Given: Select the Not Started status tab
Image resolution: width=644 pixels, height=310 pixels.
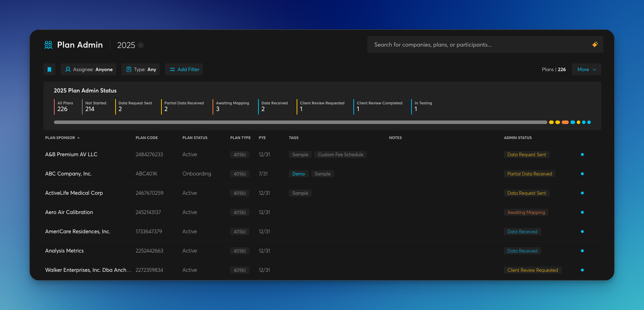Looking at the screenshot, I should [x=96, y=106].
